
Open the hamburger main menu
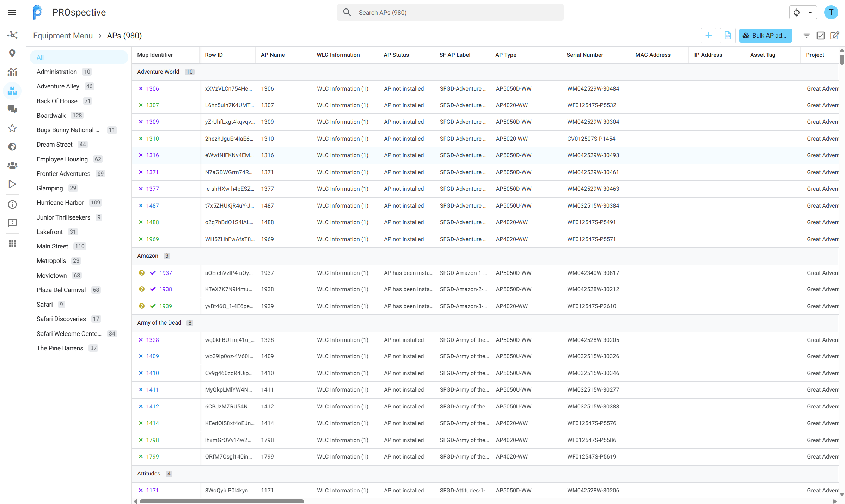point(12,12)
